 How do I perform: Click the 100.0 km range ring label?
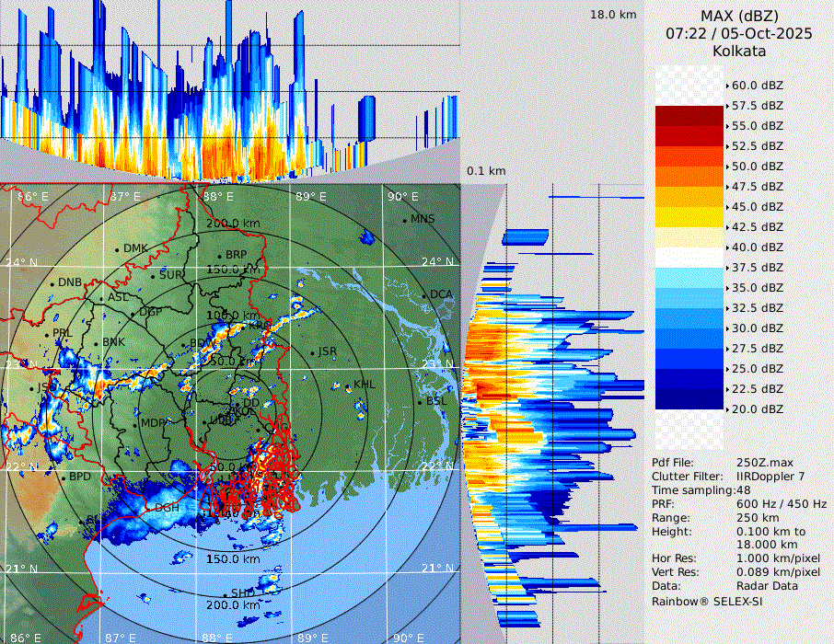[x=230, y=316]
